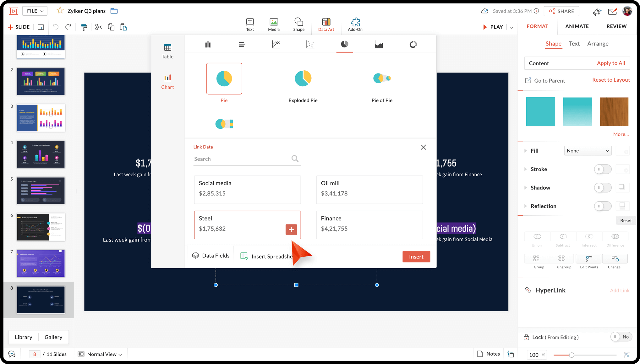Viewport: 640px width, 364px height.
Task: Open the Fill type dropdown
Action: (x=588, y=151)
